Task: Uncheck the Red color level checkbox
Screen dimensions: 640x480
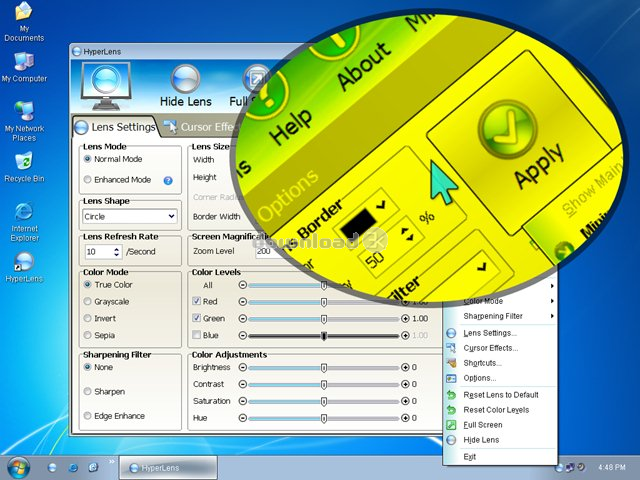Action: (197, 301)
